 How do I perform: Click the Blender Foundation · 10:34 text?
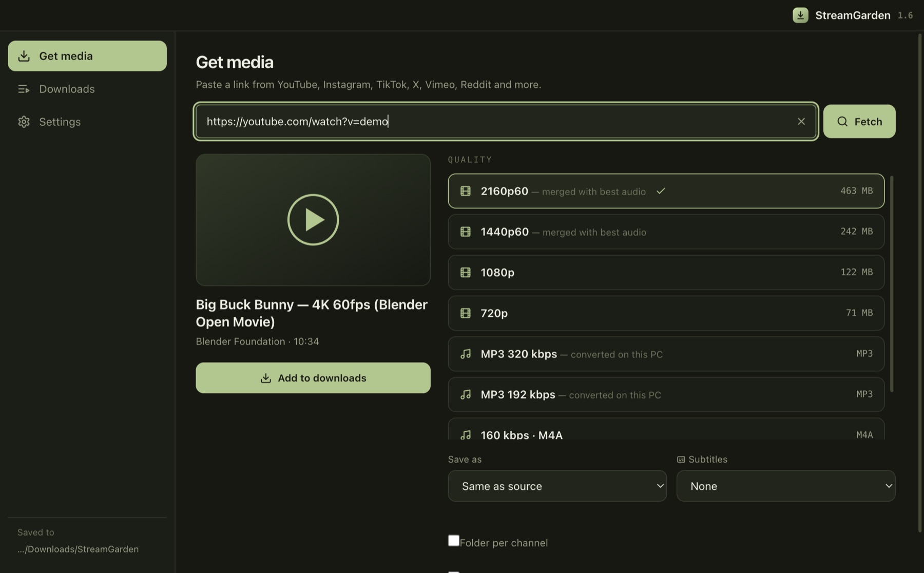(257, 341)
